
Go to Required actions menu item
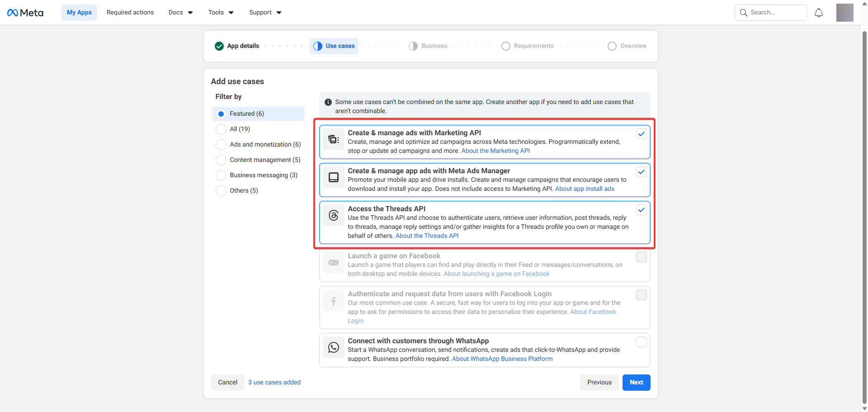pyautogui.click(x=130, y=13)
